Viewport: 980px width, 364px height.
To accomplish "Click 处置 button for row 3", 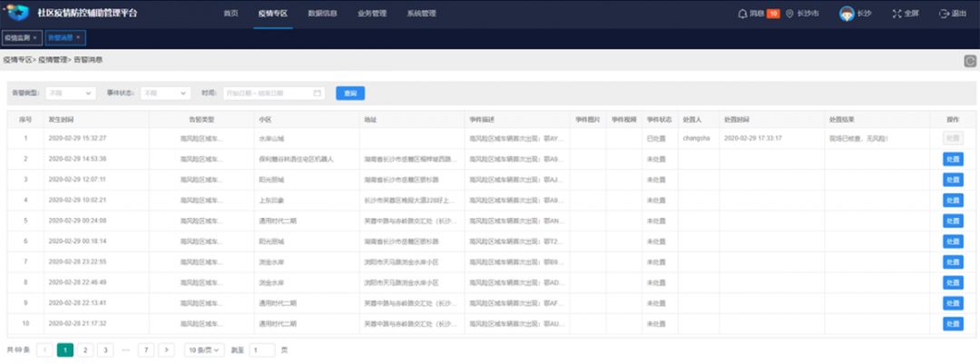I will tap(953, 180).
